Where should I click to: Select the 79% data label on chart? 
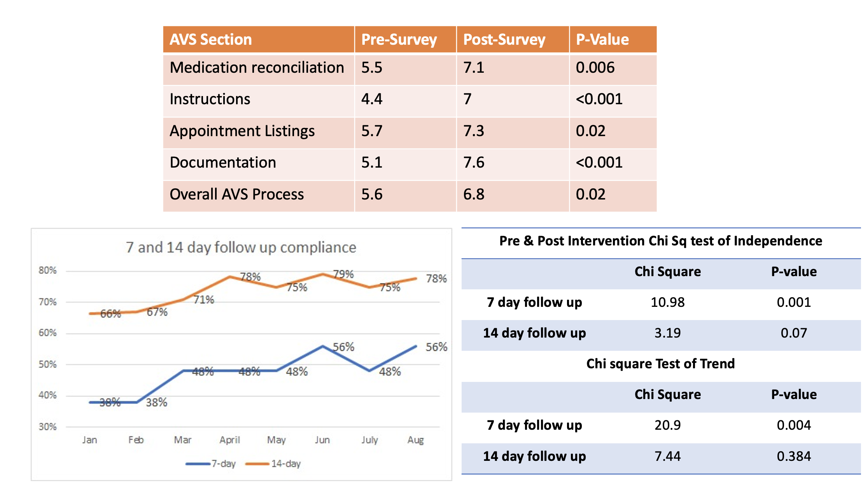343,274
